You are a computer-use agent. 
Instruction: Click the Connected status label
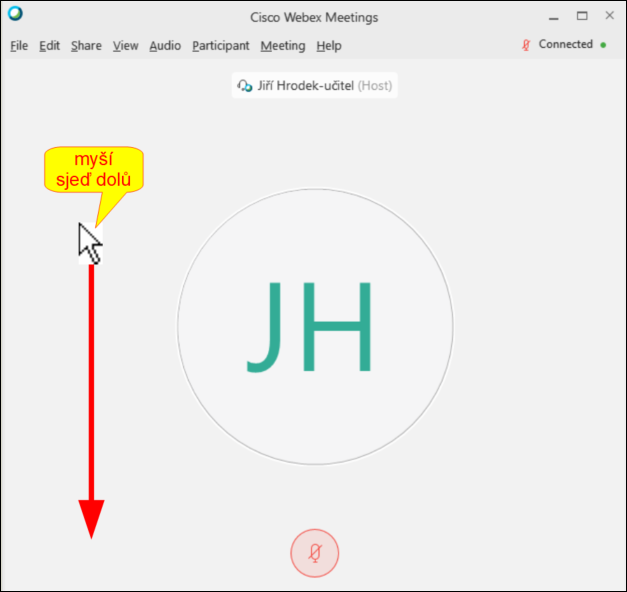(x=565, y=44)
